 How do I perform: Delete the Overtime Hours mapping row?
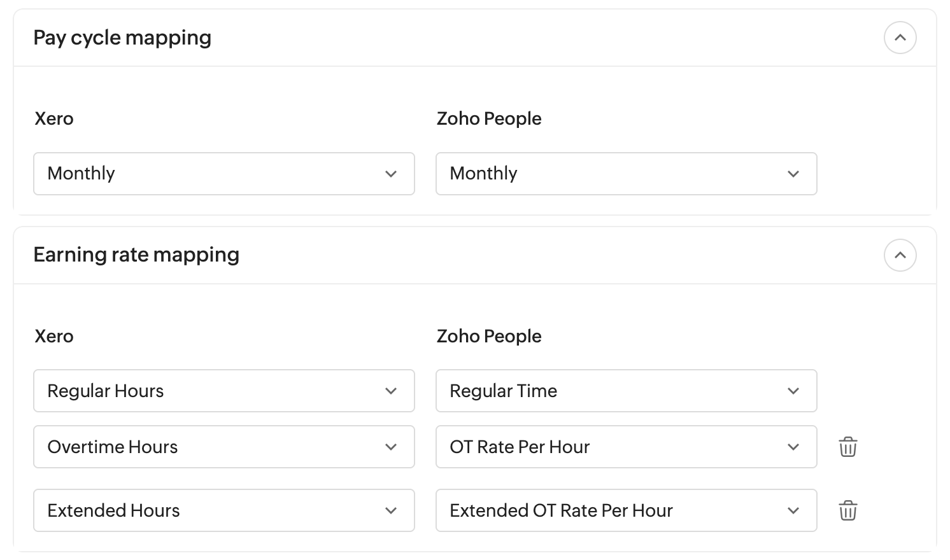(847, 447)
